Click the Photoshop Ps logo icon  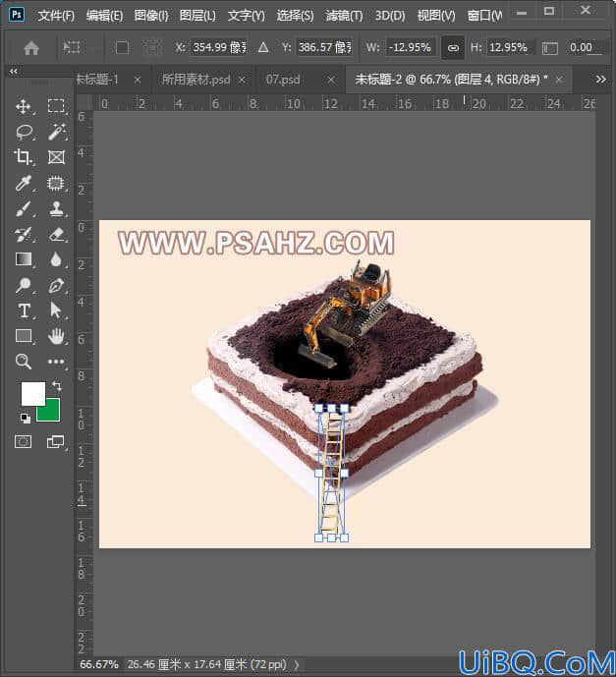tap(17, 15)
